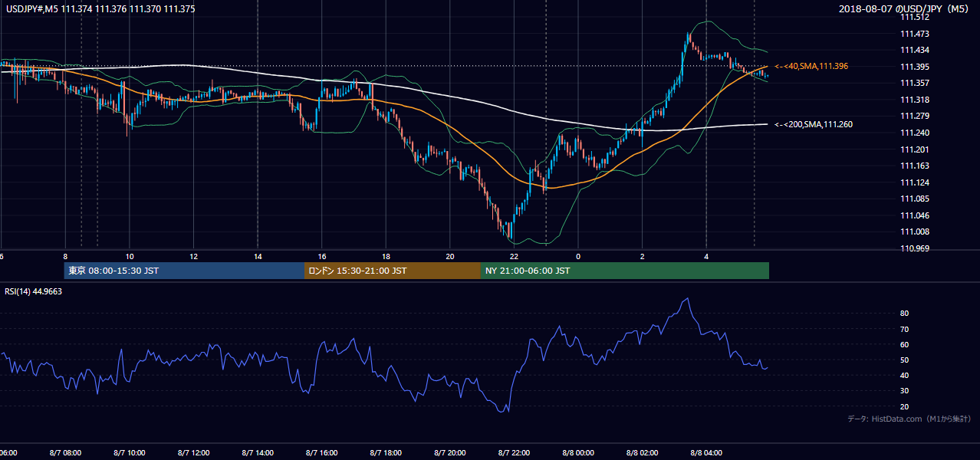Click the 'RSI(14) 44.9663' indicator label

click(33, 291)
